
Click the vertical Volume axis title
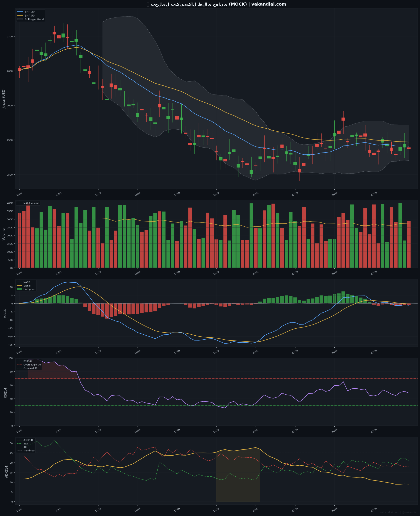pos(4,234)
